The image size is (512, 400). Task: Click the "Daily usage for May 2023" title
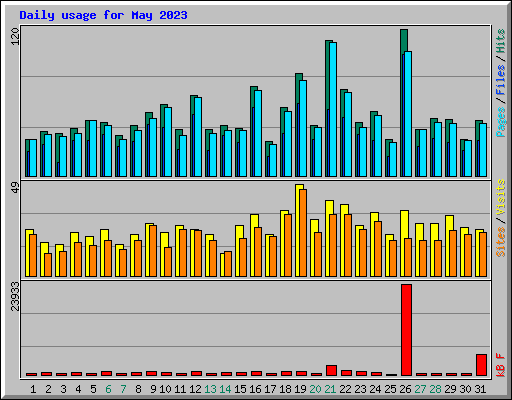[103, 15]
